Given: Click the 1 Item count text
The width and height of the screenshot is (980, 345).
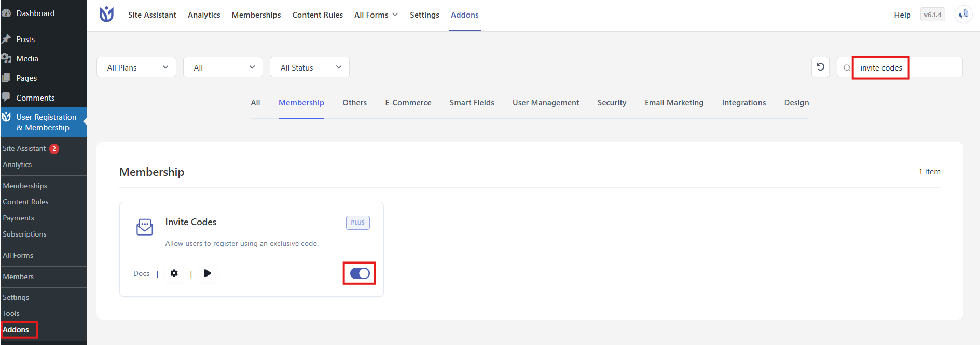Looking at the screenshot, I should tap(929, 172).
